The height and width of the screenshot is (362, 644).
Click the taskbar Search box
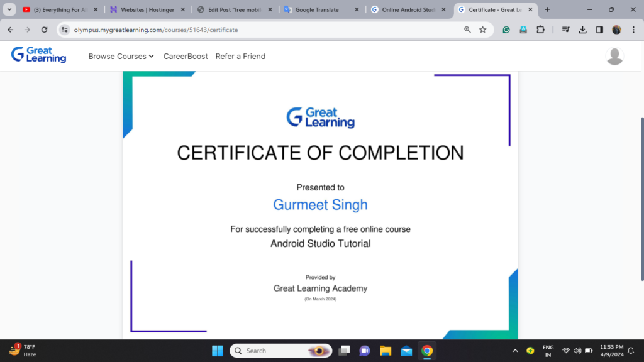281,351
